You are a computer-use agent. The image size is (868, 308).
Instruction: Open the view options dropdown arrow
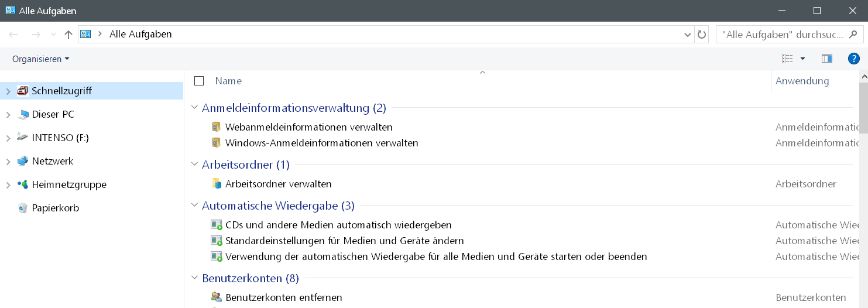click(802, 59)
